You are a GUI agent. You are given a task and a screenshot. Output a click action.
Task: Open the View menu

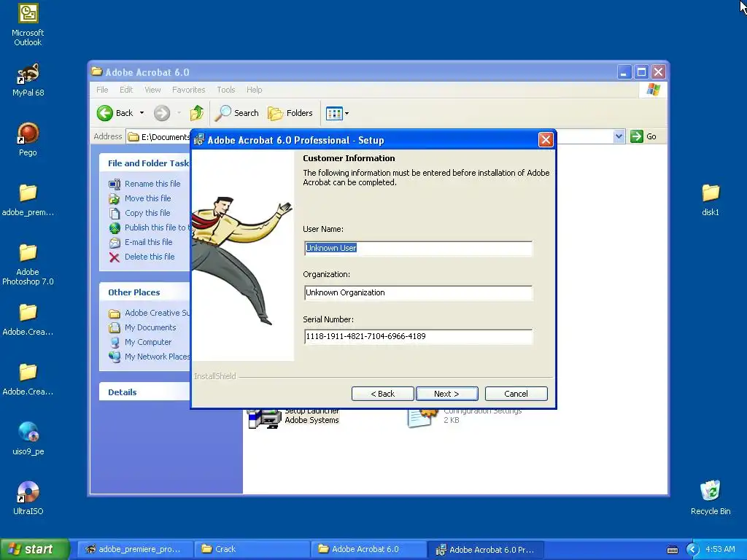pyautogui.click(x=152, y=90)
